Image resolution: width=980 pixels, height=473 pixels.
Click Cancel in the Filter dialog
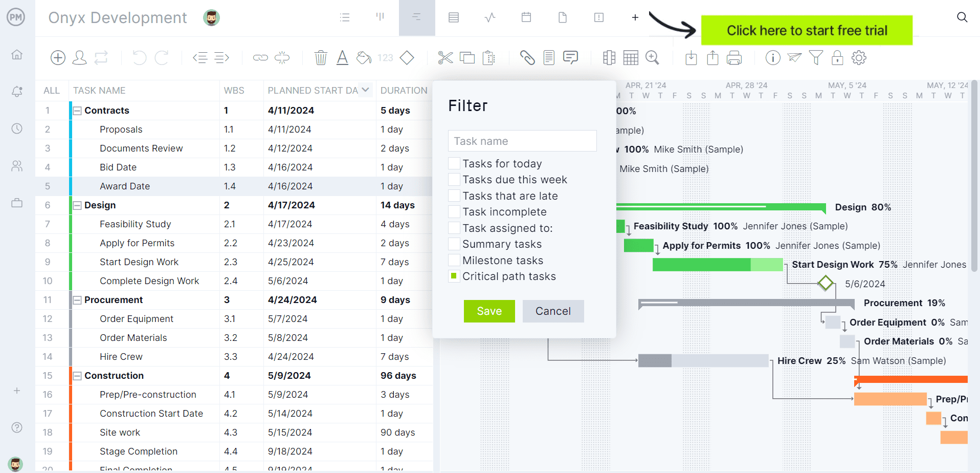pos(553,311)
